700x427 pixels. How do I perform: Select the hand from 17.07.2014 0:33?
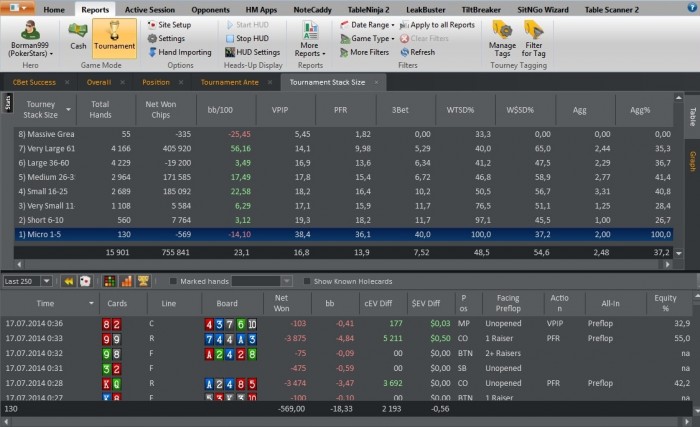click(x=347, y=339)
